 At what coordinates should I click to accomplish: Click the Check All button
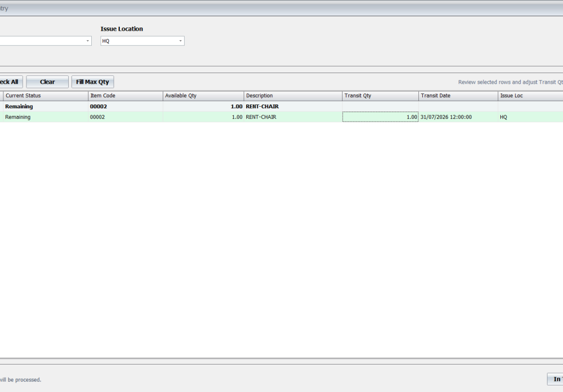[11, 82]
